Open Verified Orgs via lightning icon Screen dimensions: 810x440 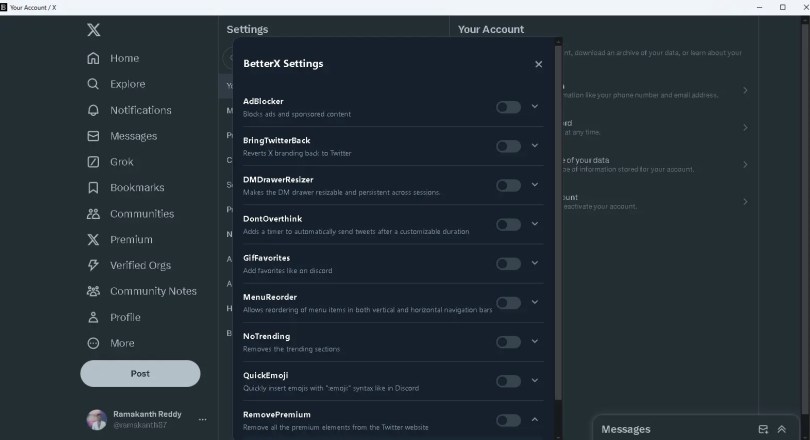pos(93,265)
